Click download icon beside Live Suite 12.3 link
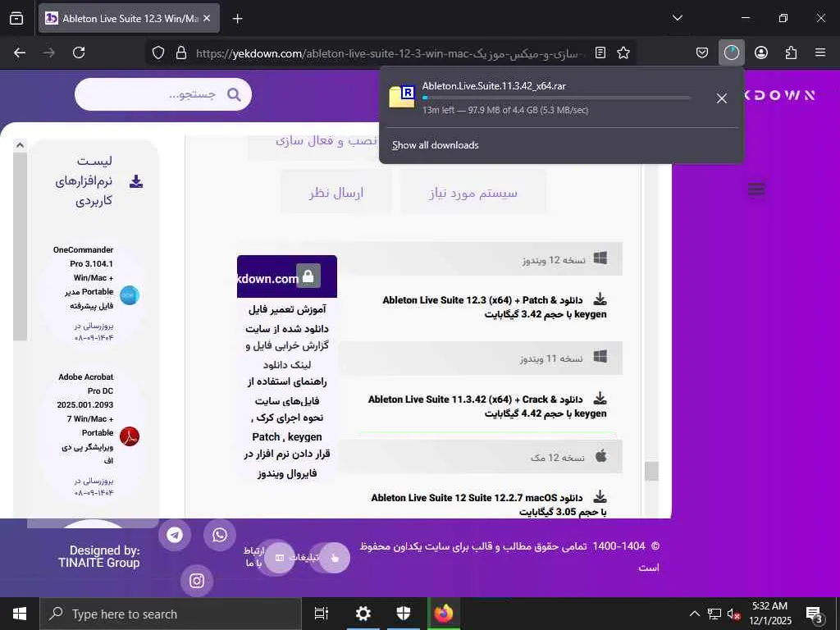The width and height of the screenshot is (840, 630). tap(600, 299)
